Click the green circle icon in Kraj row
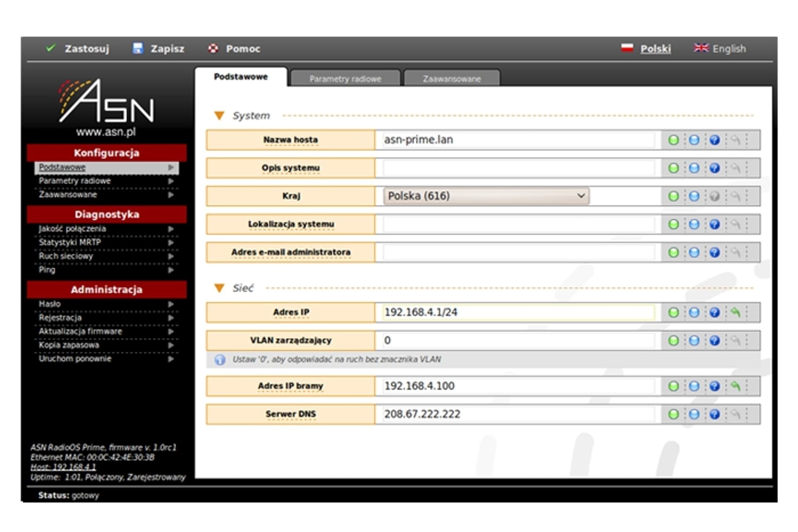Image resolution: width=798 pixels, height=532 pixels. (673, 196)
